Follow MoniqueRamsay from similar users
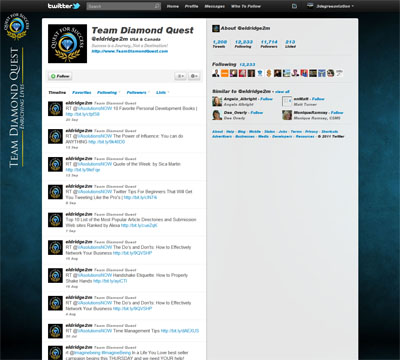 337,113
